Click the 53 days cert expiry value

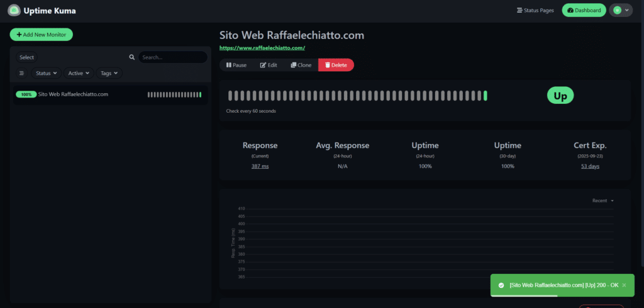coord(590,166)
